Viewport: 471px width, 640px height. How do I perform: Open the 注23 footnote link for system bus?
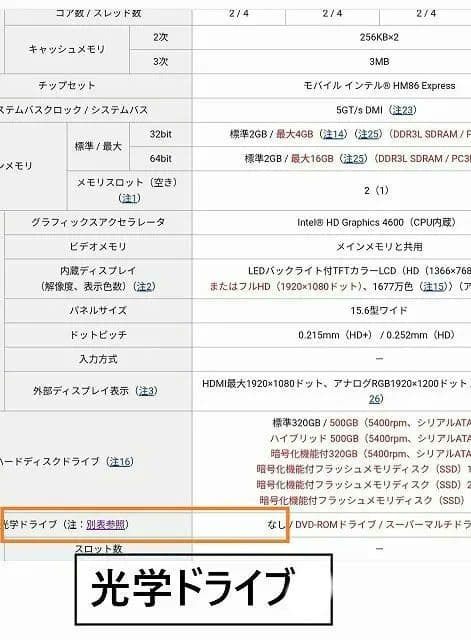402,110
